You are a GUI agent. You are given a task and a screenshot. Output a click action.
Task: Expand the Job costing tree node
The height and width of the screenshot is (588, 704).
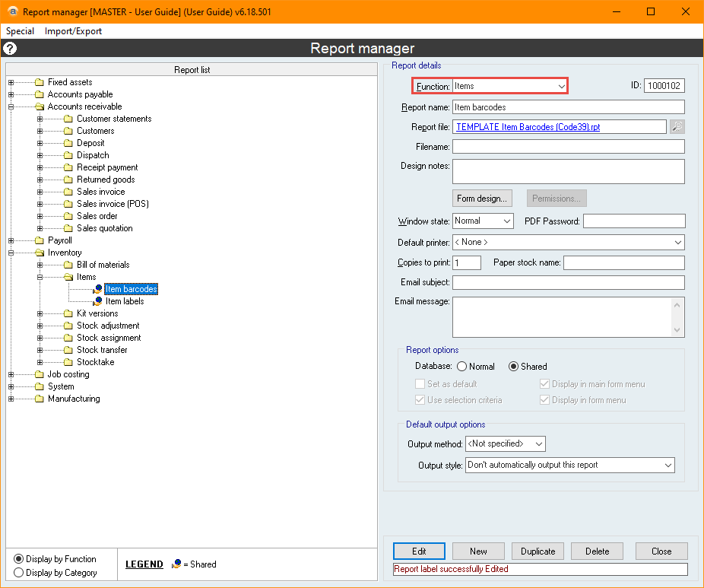click(x=11, y=374)
